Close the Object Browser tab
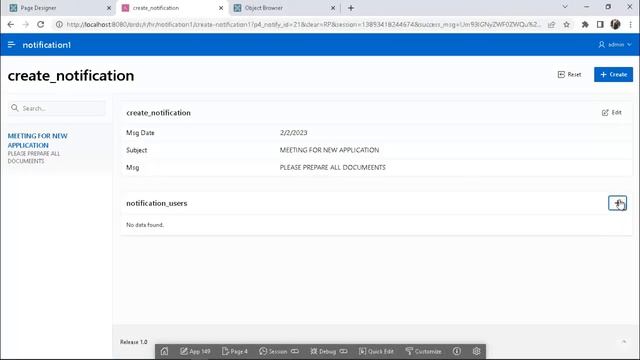The image size is (640, 360). tap(333, 8)
